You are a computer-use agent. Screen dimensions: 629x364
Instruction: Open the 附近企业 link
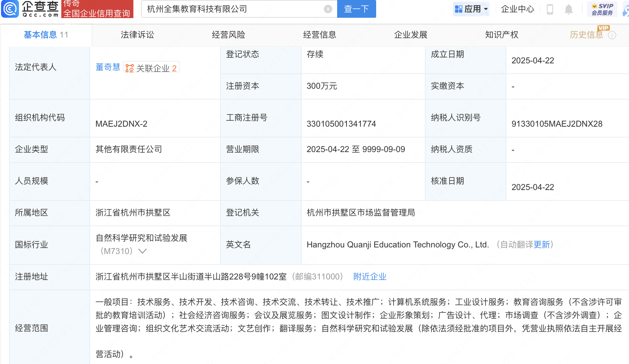(x=370, y=277)
